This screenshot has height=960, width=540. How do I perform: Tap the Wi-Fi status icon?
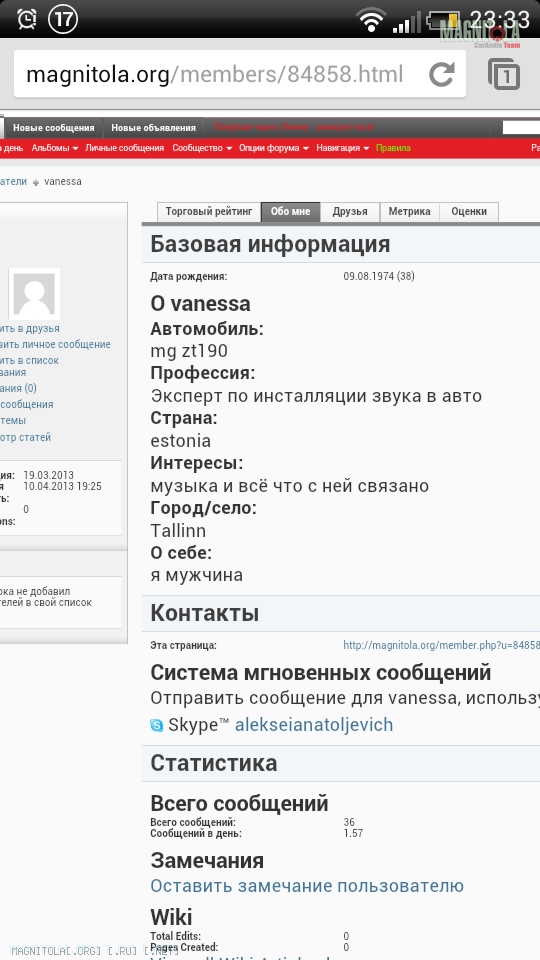click(371, 20)
